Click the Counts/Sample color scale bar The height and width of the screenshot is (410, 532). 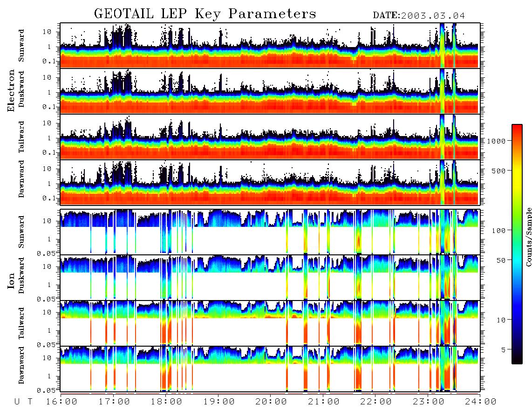[517, 244]
